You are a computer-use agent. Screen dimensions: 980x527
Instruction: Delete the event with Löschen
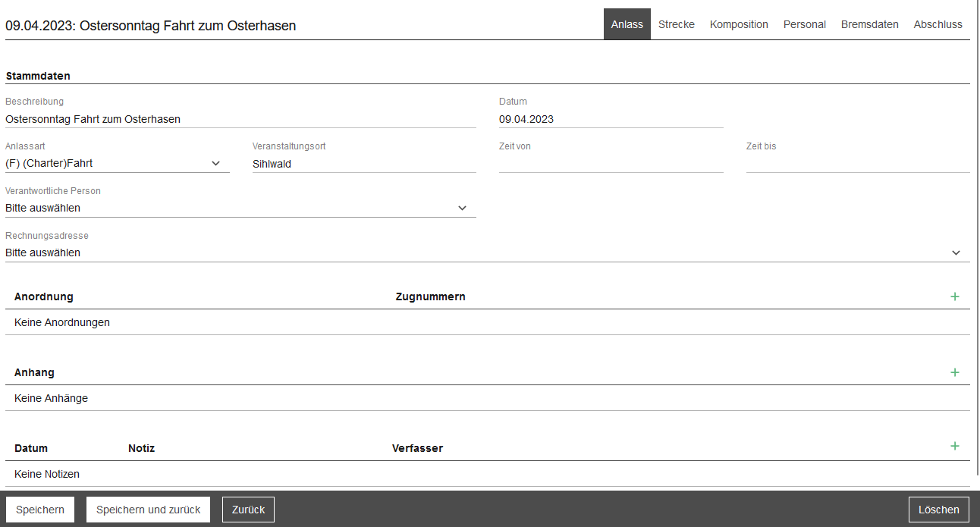pyautogui.click(x=938, y=510)
